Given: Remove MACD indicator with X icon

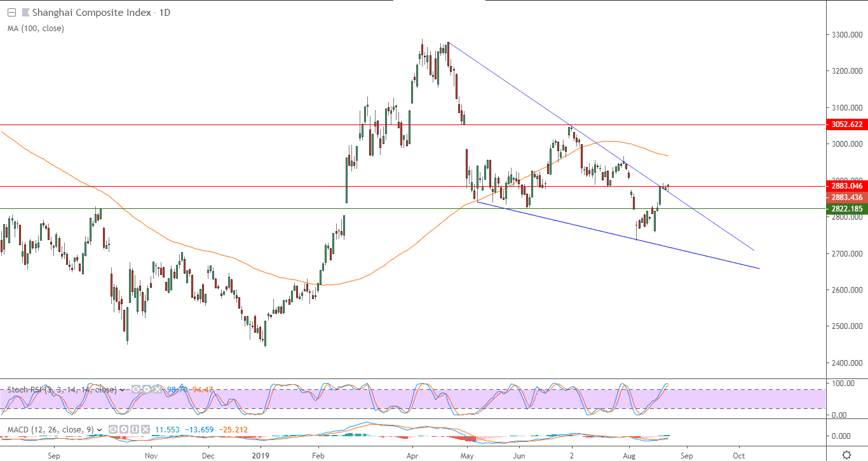Looking at the screenshot, I should coord(146,430).
